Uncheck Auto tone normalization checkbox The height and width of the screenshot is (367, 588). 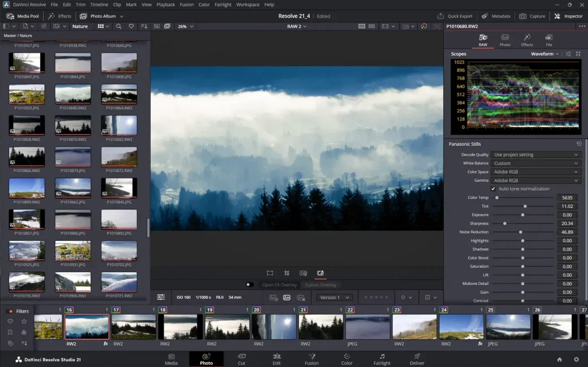point(493,189)
